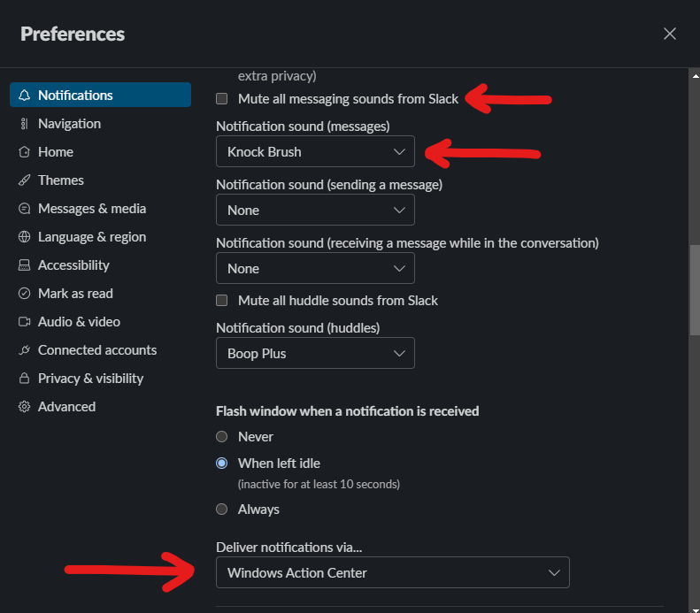Open Themes preferences

tap(101, 180)
